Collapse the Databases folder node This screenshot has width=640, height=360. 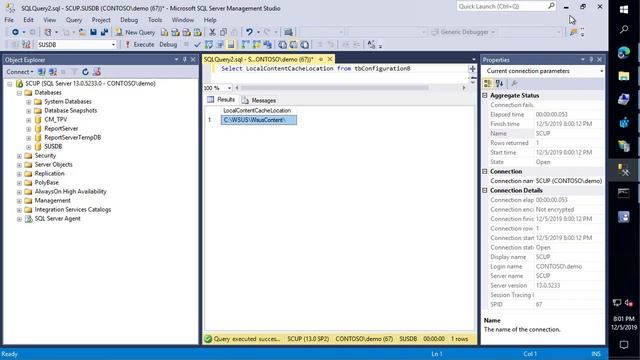[19, 93]
